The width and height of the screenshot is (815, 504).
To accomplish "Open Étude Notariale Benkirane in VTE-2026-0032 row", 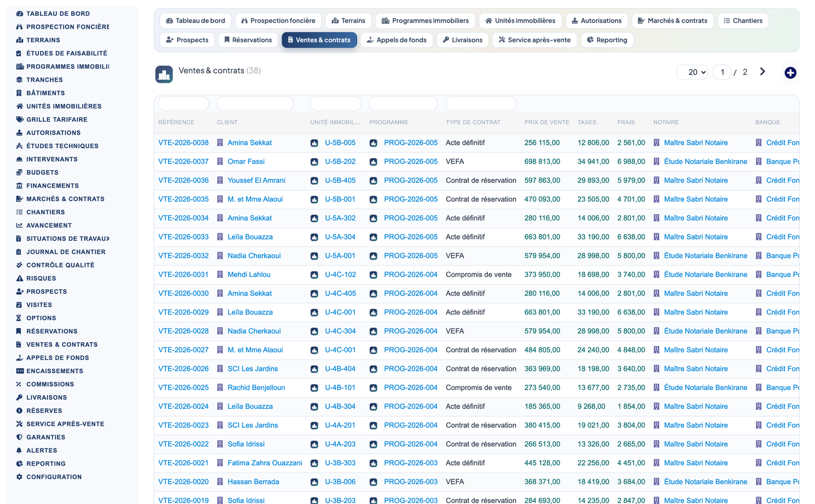I will click(x=706, y=255).
